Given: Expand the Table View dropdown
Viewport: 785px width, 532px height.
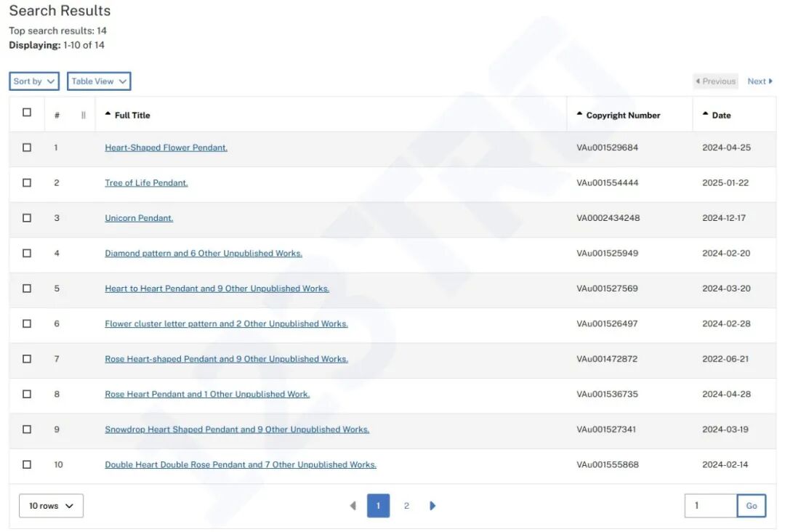Looking at the screenshot, I should point(99,81).
